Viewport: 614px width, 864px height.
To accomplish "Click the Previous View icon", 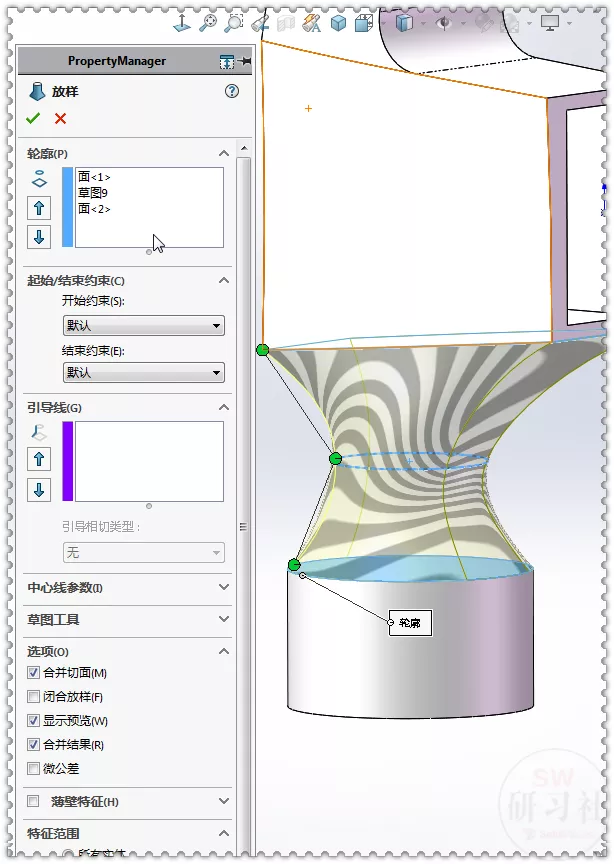I will (260, 23).
